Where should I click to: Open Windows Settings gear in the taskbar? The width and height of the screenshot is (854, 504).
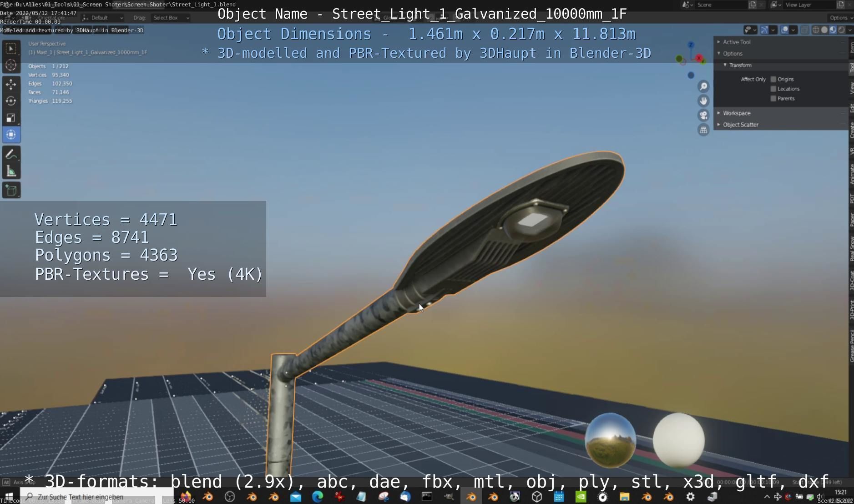[x=690, y=497]
